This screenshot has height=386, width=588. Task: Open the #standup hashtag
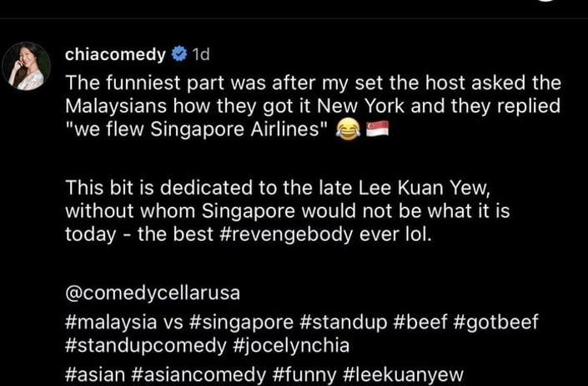(x=344, y=323)
